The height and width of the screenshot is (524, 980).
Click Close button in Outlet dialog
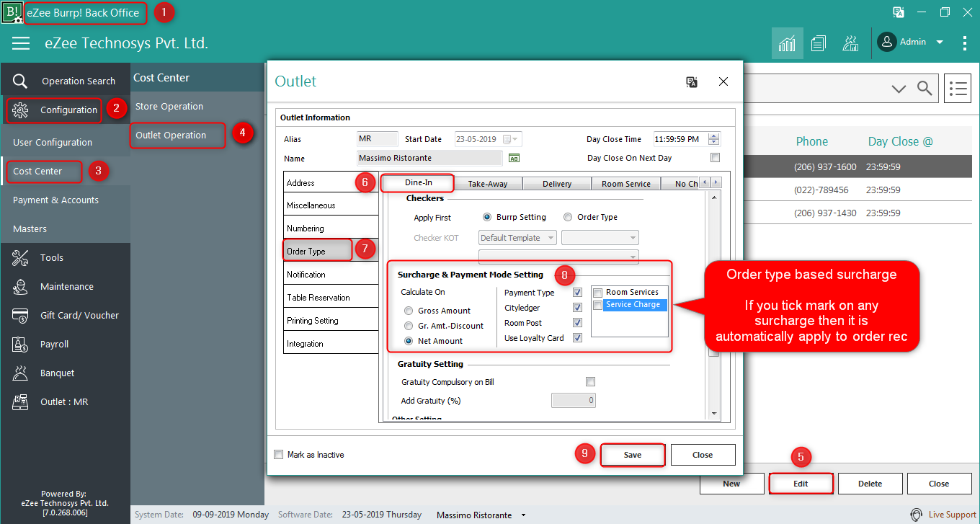(x=703, y=455)
